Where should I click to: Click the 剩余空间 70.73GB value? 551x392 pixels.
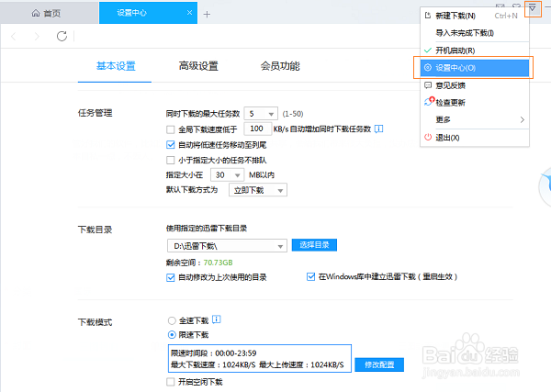coord(218,263)
